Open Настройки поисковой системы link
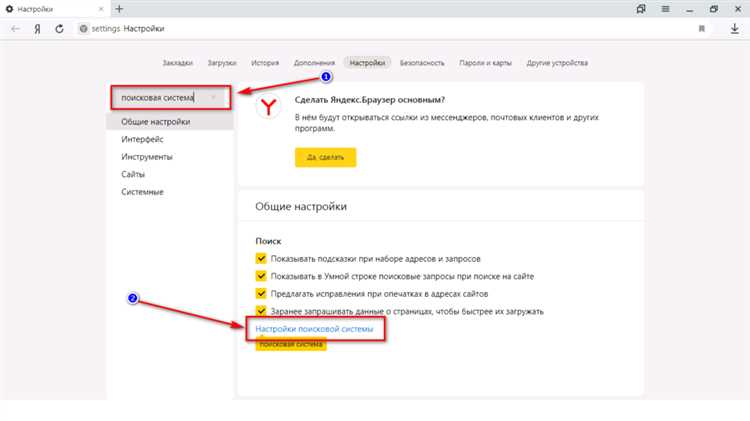 (314, 329)
